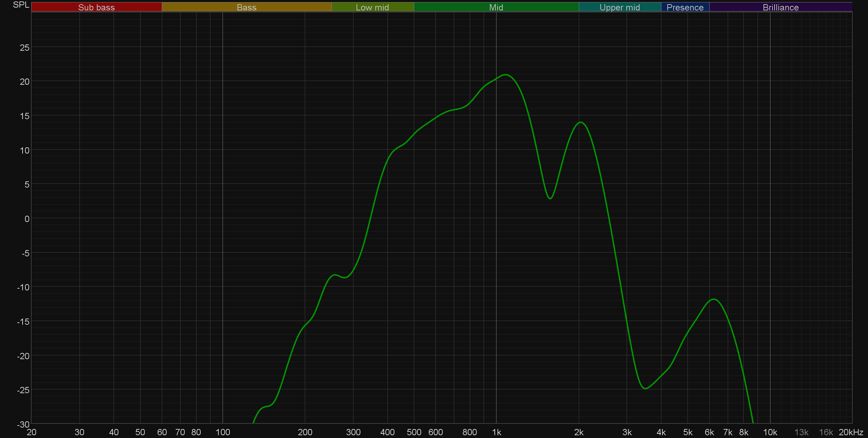Click the curve's small peak near 6k
Screen dimensions: 868x438
[714, 299]
